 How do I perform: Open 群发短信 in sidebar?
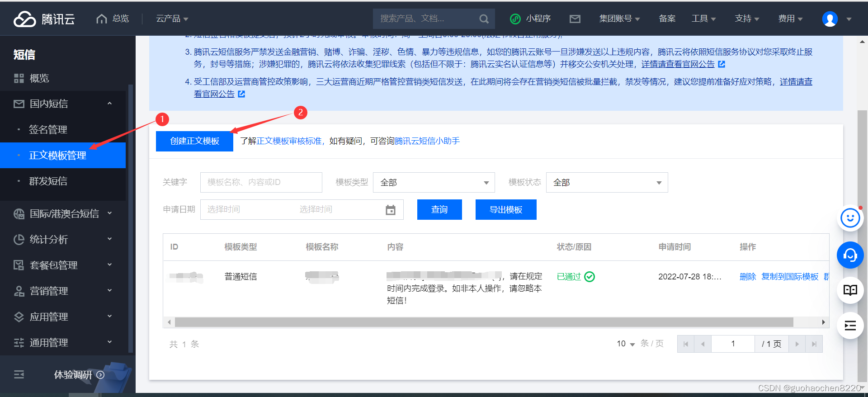click(x=48, y=181)
